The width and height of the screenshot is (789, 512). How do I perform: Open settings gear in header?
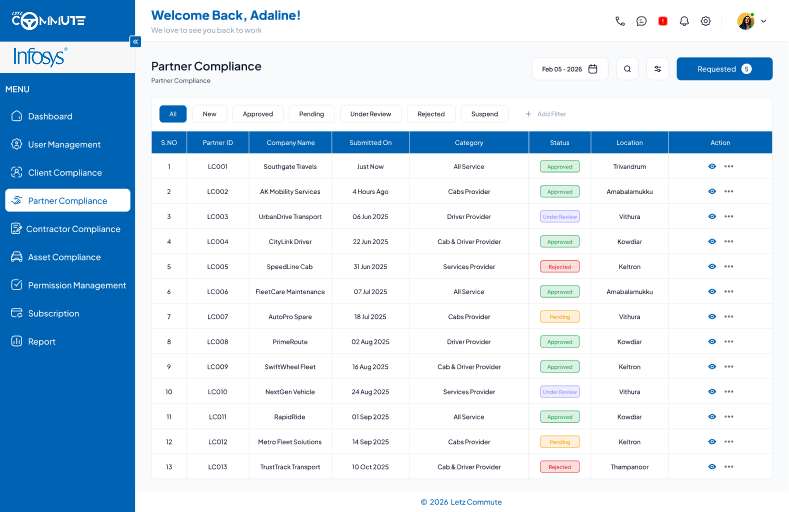coord(705,21)
